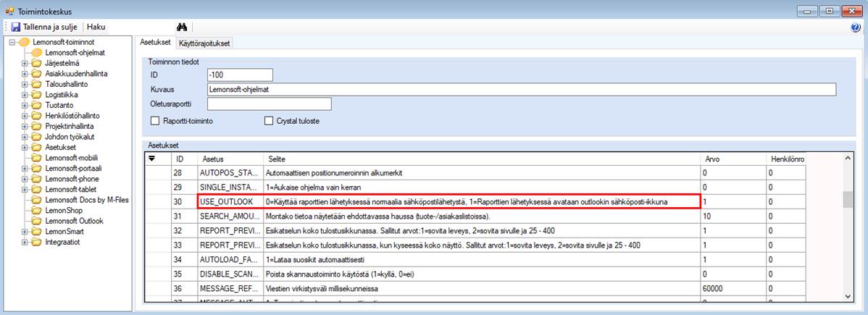Expand the Järjestelmä tree node
This screenshot has width=868, height=315.
click(25, 63)
